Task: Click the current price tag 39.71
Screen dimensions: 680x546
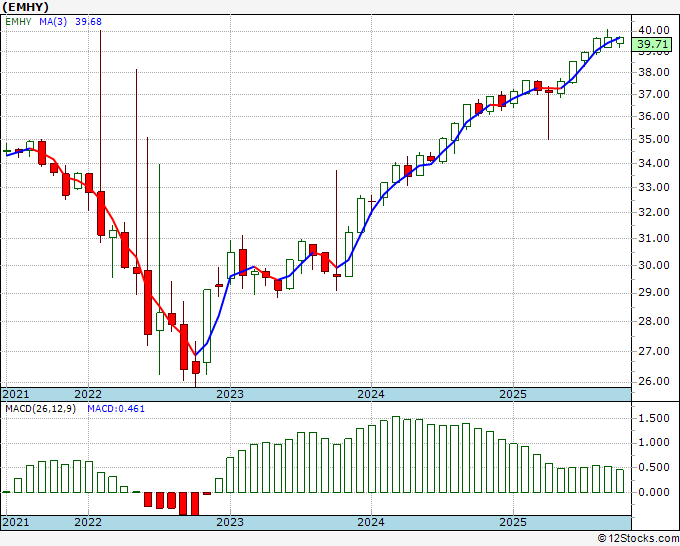Action: coord(653,44)
